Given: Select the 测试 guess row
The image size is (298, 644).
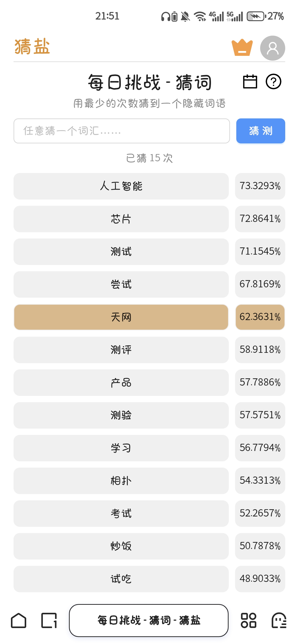Looking at the screenshot, I should pos(121,252).
